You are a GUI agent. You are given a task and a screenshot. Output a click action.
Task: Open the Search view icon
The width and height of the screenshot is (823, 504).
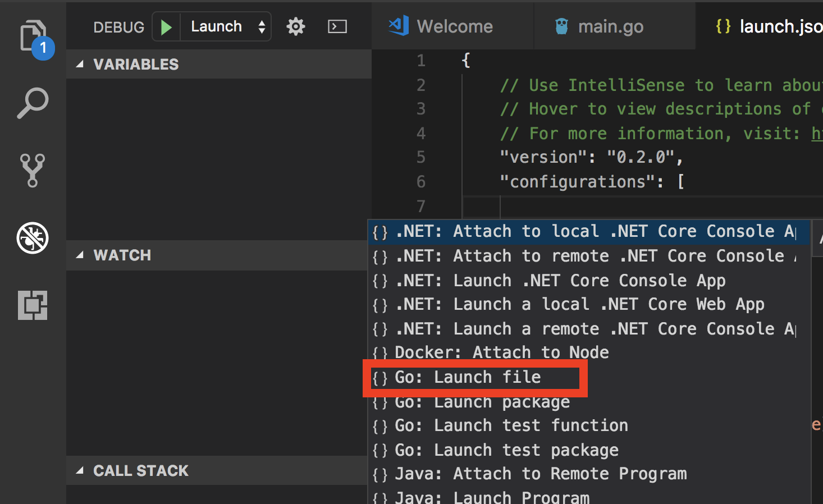pos(33,103)
